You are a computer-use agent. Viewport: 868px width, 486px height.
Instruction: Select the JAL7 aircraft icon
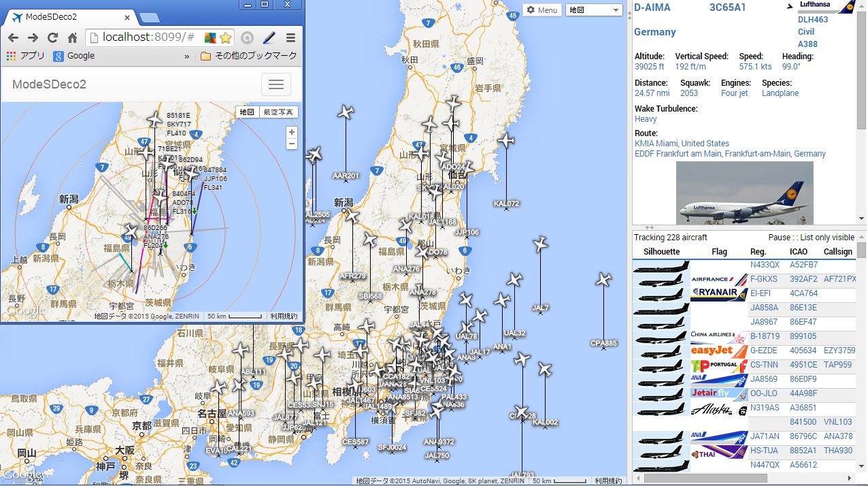click(541, 244)
